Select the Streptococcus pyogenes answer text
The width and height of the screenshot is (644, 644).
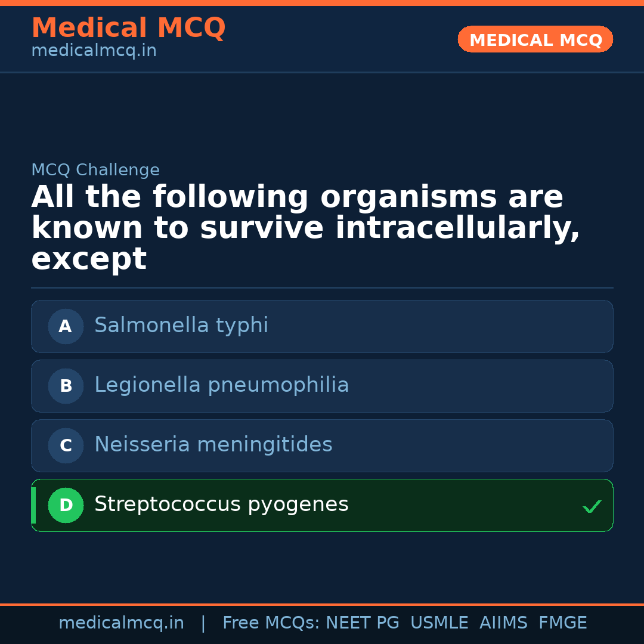click(x=221, y=504)
